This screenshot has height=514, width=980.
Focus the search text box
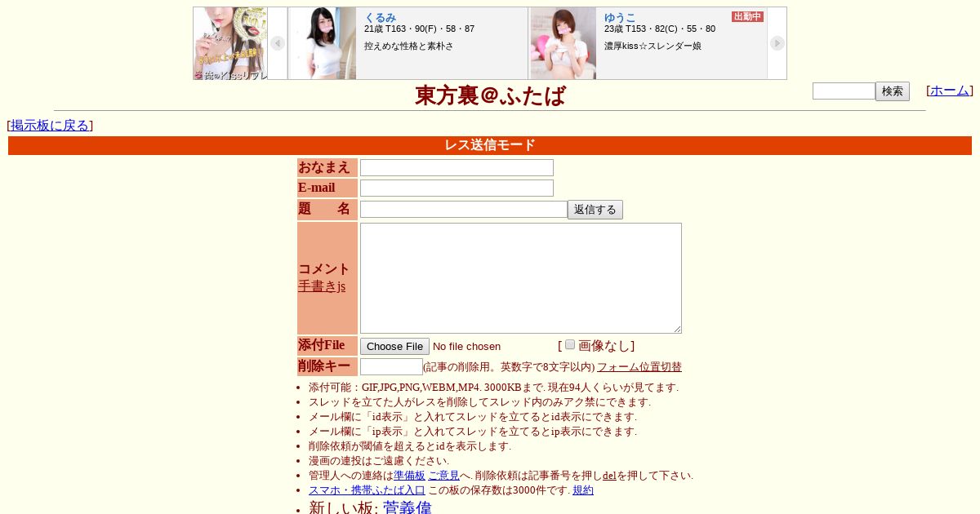[844, 91]
